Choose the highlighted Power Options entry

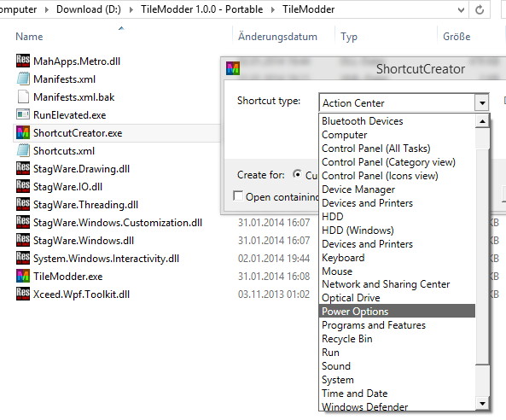coord(397,312)
